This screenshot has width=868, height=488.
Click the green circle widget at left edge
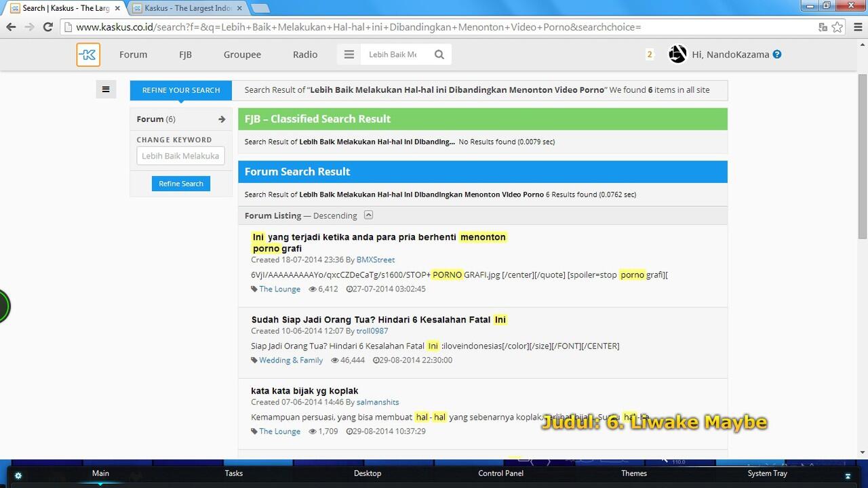[3, 306]
